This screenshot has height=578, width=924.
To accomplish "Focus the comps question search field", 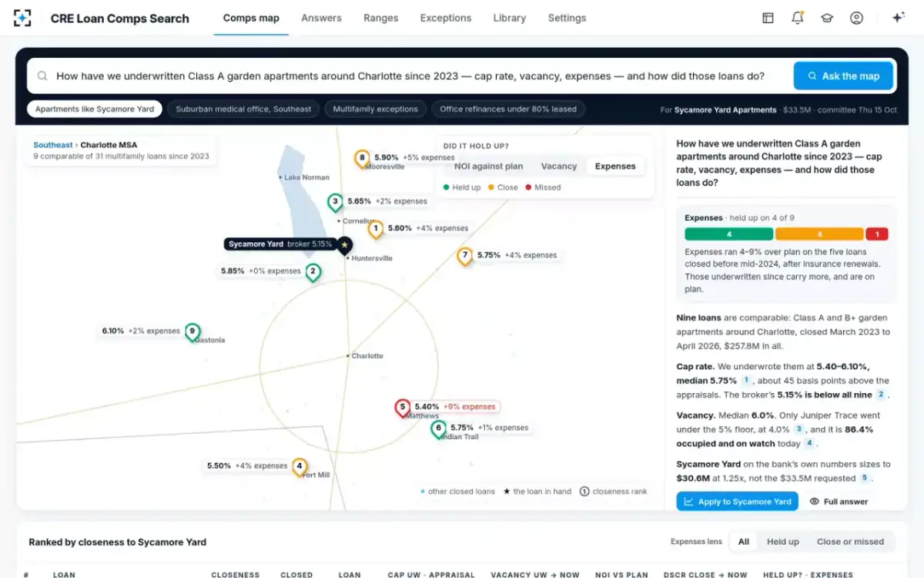I will tap(410, 76).
